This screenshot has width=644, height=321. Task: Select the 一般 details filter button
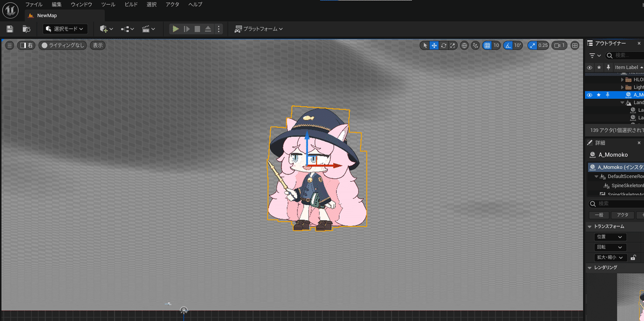coord(598,215)
